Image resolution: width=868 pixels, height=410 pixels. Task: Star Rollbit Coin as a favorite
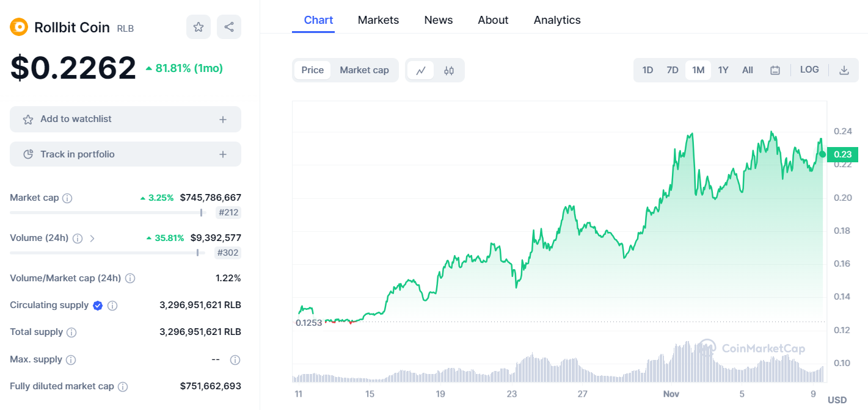tap(199, 27)
